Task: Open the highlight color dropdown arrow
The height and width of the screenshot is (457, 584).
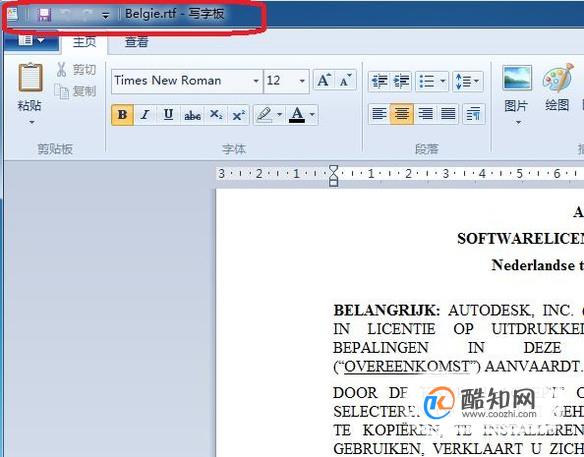Action: point(279,114)
